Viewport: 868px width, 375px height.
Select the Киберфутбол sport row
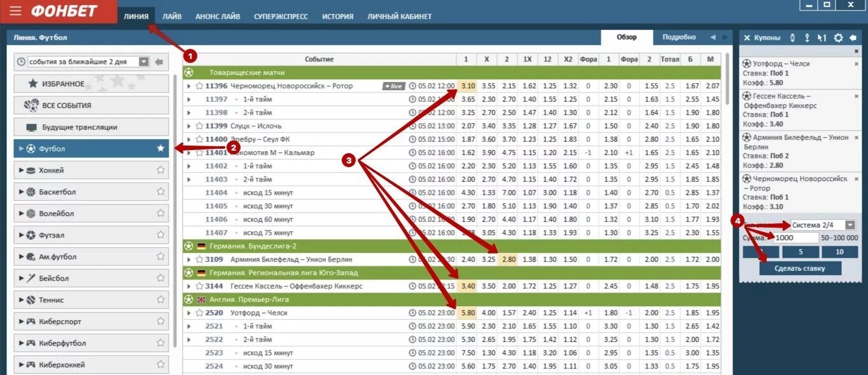(x=91, y=343)
